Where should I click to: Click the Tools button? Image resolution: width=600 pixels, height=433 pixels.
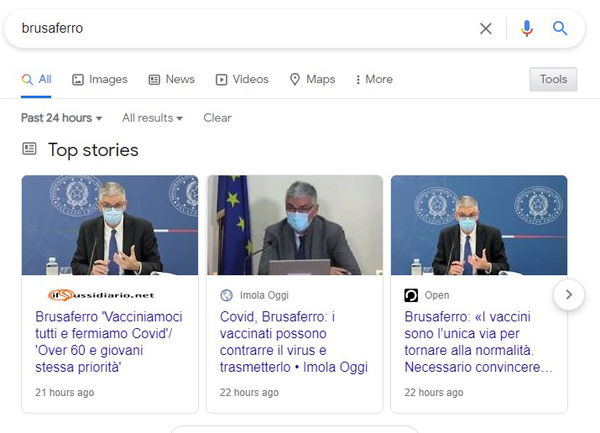point(553,79)
